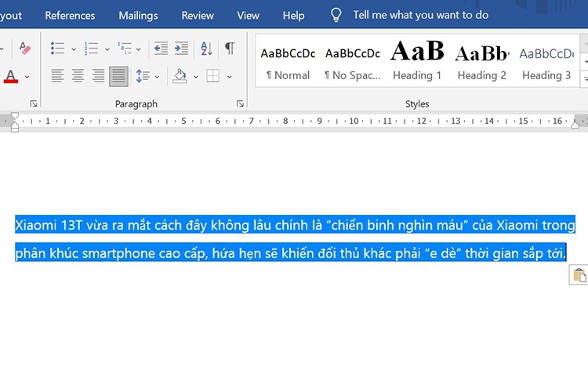The image size is (588, 392).
Task: Click the Clear All Formatting eraser icon
Action: click(x=24, y=49)
